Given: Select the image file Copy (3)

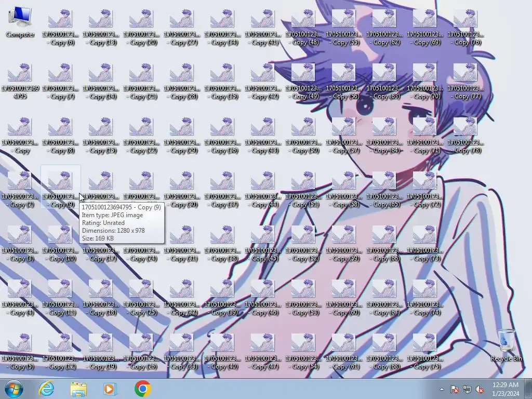Looking at the screenshot, I should 20,243.
